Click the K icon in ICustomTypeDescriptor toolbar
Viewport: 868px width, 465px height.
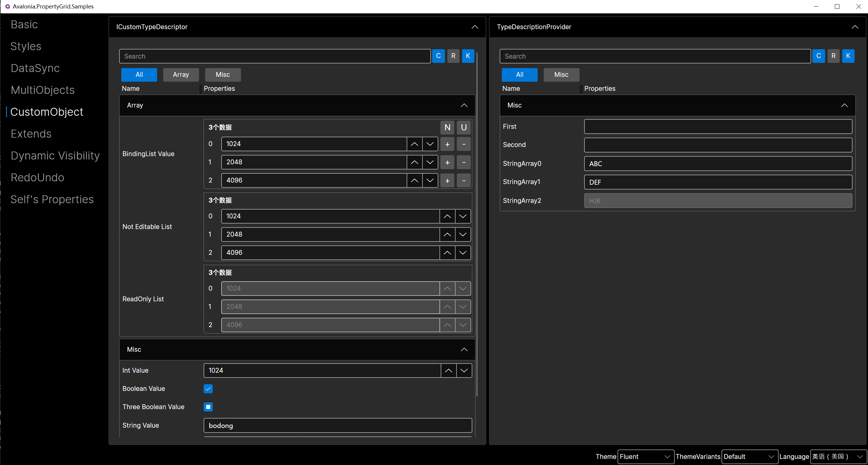coord(468,56)
